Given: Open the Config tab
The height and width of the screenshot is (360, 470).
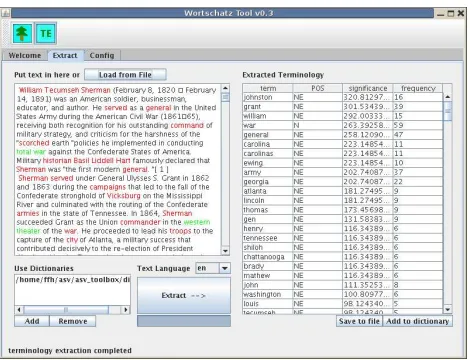Looking at the screenshot, I should click(x=102, y=55).
